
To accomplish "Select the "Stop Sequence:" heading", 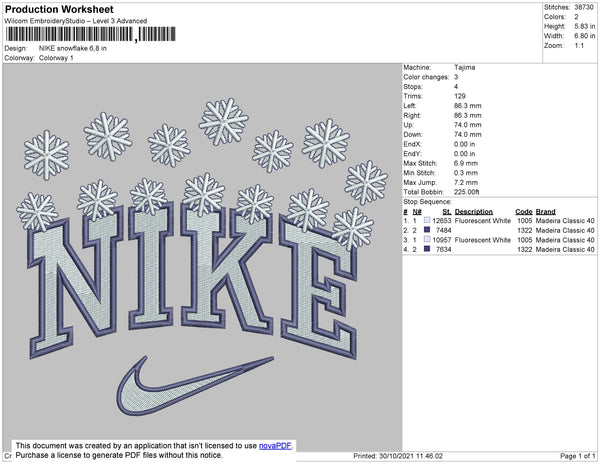I will pyautogui.click(x=427, y=202).
